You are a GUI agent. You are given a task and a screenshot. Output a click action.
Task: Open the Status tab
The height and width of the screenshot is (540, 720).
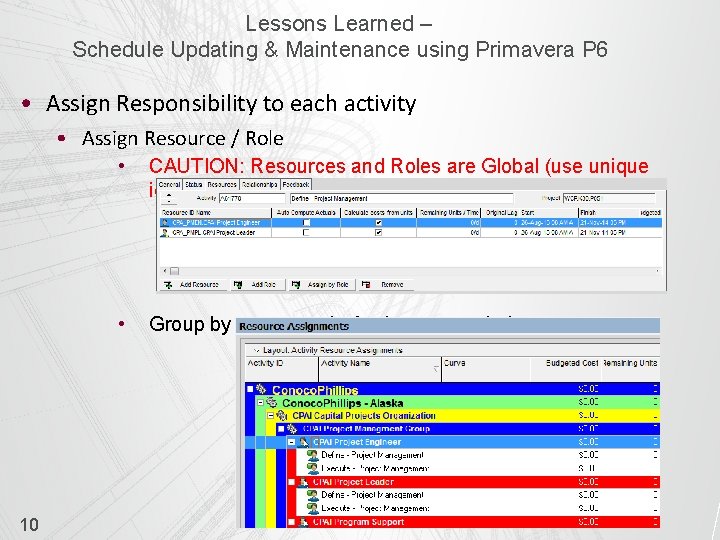(193, 185)
